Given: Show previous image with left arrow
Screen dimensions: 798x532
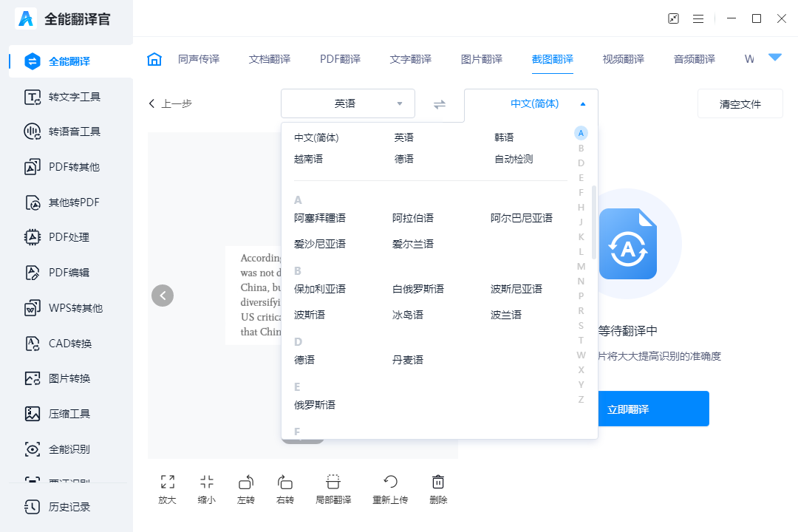Looking at the screenshot, I should [163, 296].
